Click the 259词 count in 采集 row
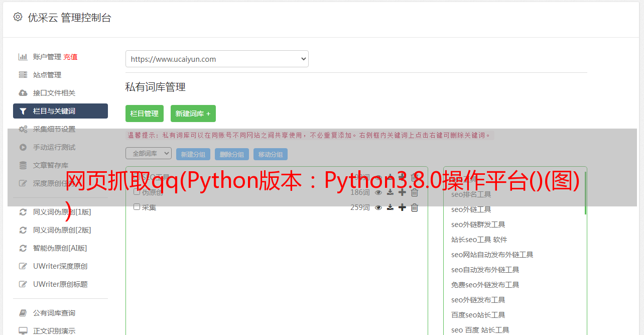The height and width of the screenshot is (335, 644). (360, 207)
